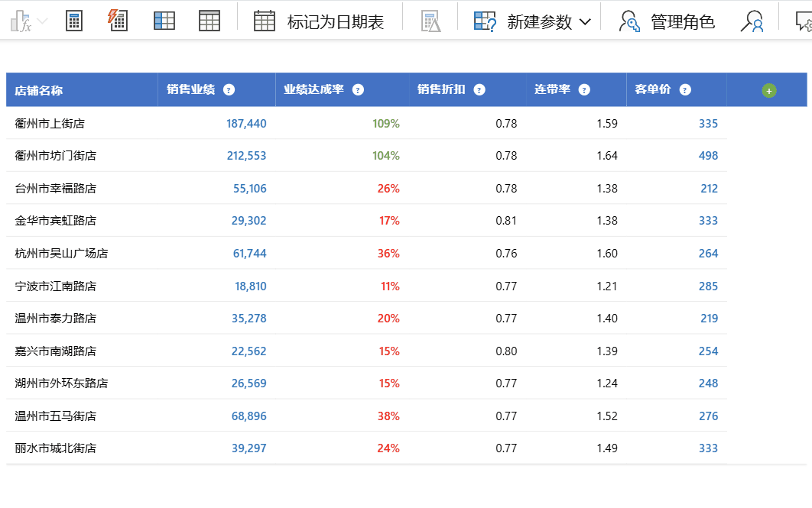Click the help icon next to 客单价
Viewport: 812px width, 508px height.
[685, 89]
